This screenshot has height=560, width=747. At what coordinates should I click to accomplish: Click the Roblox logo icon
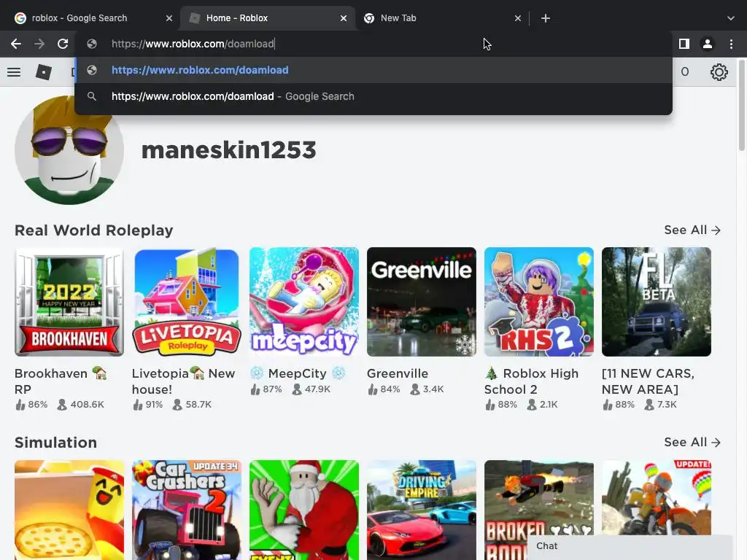click(x=44, y=72)
